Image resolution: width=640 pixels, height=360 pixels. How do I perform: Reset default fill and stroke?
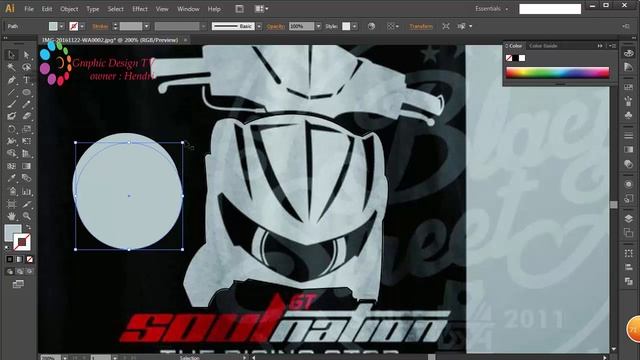(x=7, y=248)
